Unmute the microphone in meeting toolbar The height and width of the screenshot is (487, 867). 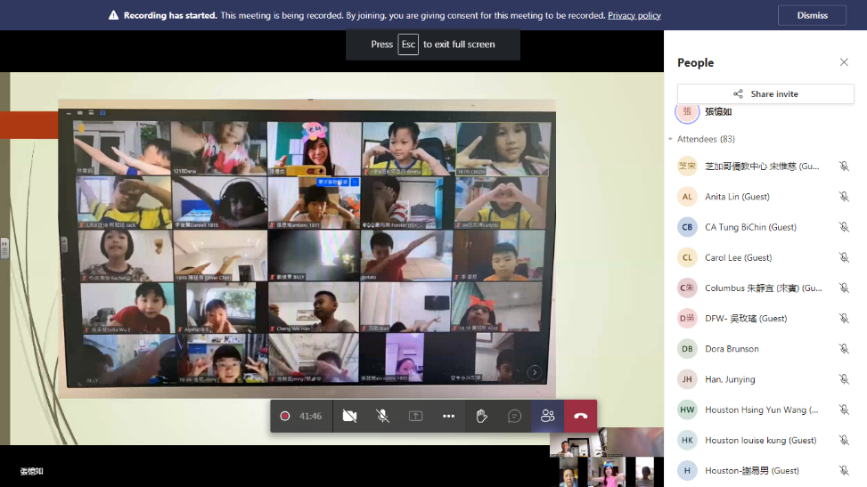tap(382, 416)
